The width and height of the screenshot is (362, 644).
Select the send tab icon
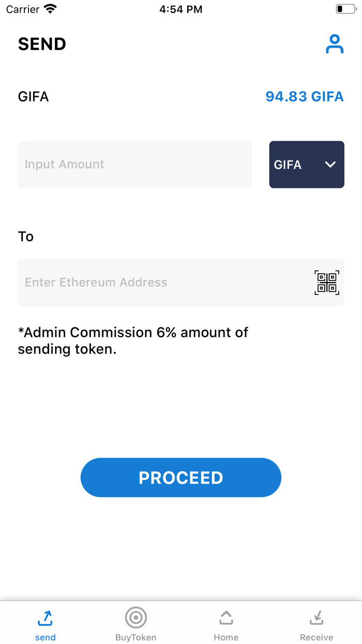click(45, 618)
